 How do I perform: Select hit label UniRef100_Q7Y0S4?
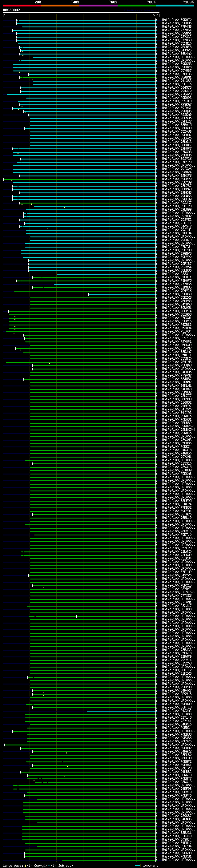pos(176,30)
